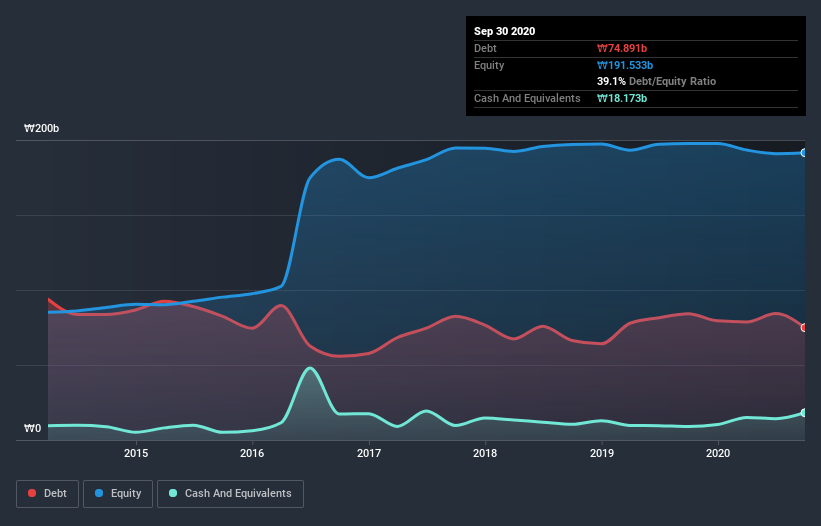
Task: Click the Debt label in tooltip
Action: pyautogui.click(x=485, y=48)
